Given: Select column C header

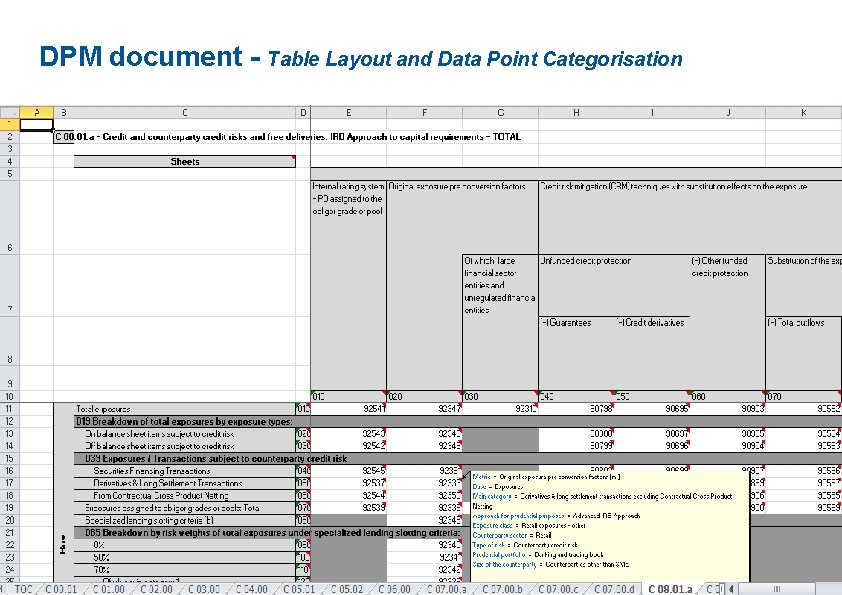Looking at the screenshot, I should [184, 112].
